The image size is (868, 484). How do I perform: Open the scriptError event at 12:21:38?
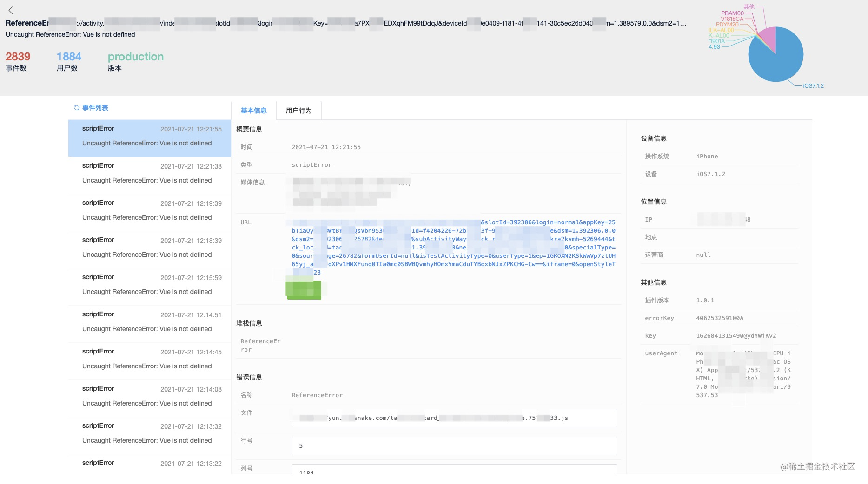[x=150, y=175]
